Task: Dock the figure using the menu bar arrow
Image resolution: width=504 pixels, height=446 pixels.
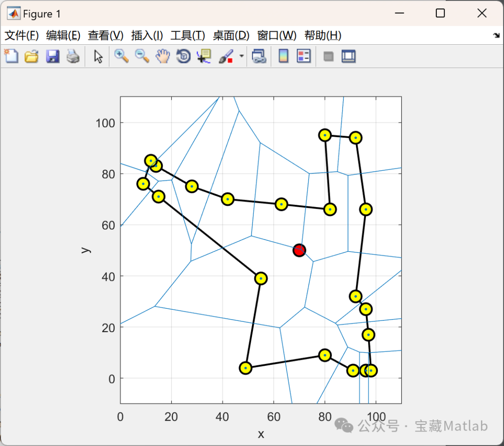Action: point(496,35)
